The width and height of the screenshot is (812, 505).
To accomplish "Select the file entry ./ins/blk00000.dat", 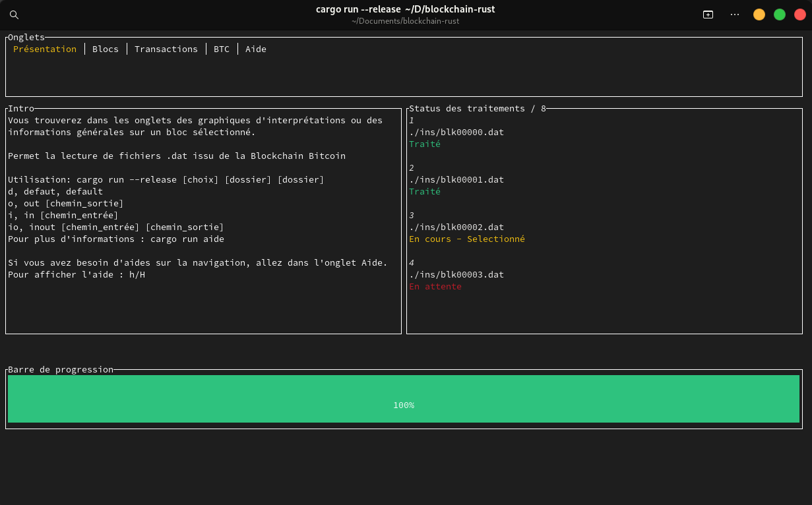I will [x=456, y=132].
